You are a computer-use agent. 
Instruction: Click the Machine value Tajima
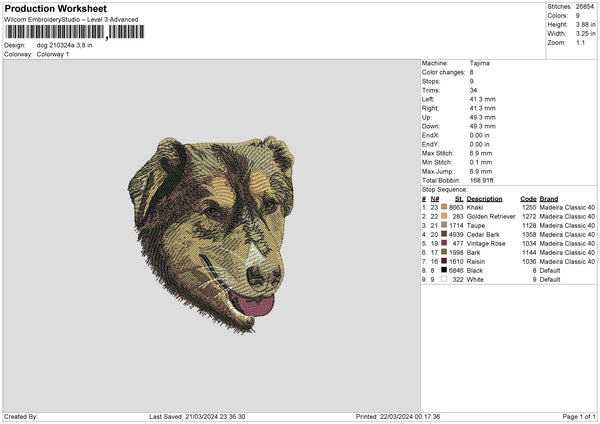point(480,63)
